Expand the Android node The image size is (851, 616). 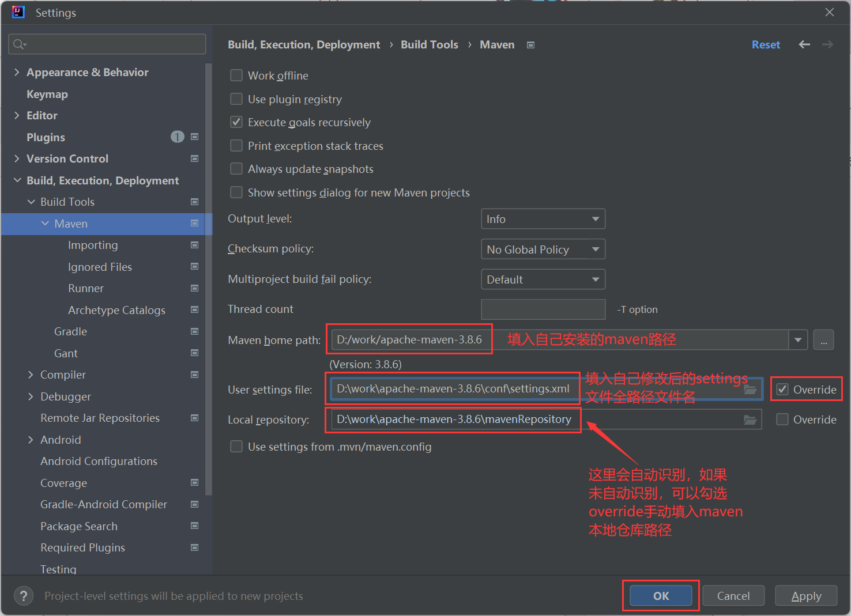[31, 440]
